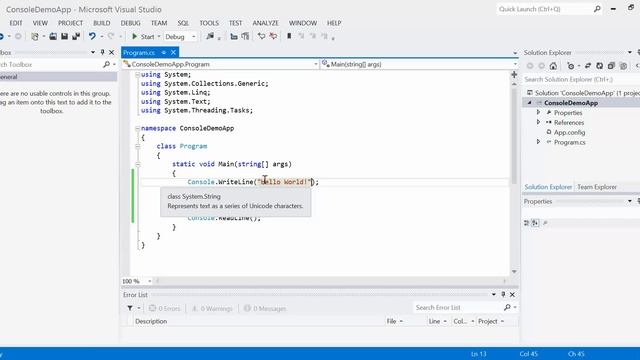640x360 pixels.
Task: Click the increase indent toolbar icon
Action: pyautogui.click(x=245, y=36)
